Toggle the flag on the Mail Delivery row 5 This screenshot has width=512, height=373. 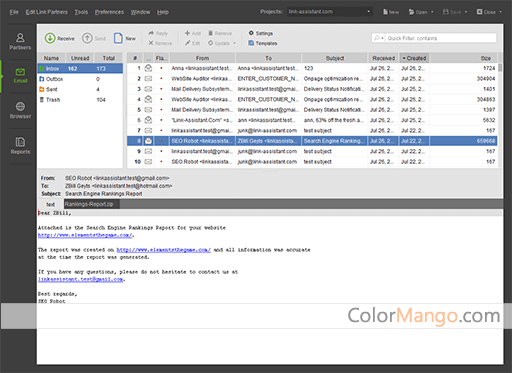[161, 110]
